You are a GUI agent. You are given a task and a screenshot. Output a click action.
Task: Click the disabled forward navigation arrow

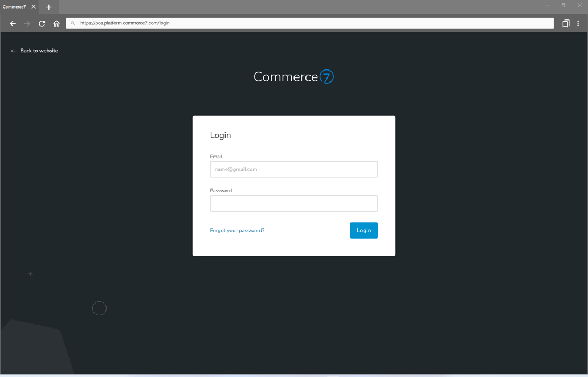coord(27,23)
